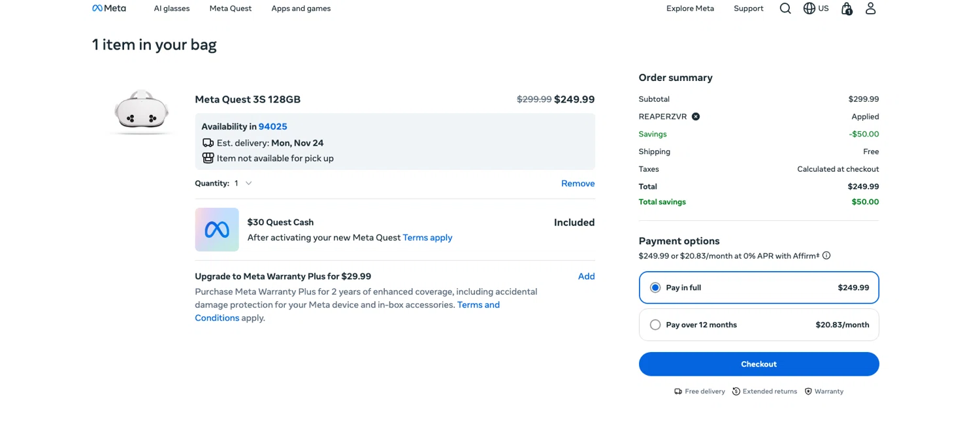Image resolution: width=980 pixels, height=439 pixels.
Task: Expand the Quantity dropdown
Action: pos(243,184)
